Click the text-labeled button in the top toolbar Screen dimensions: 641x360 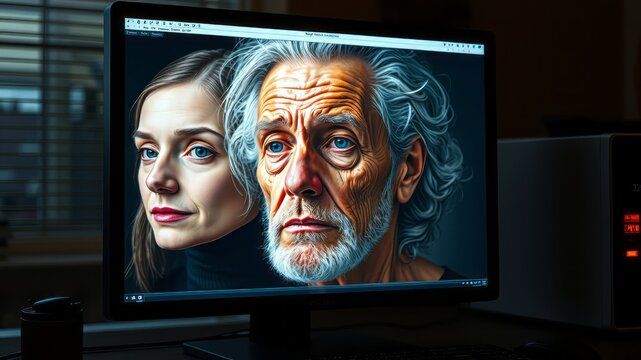pyautogui.click(x=186, y=25)
